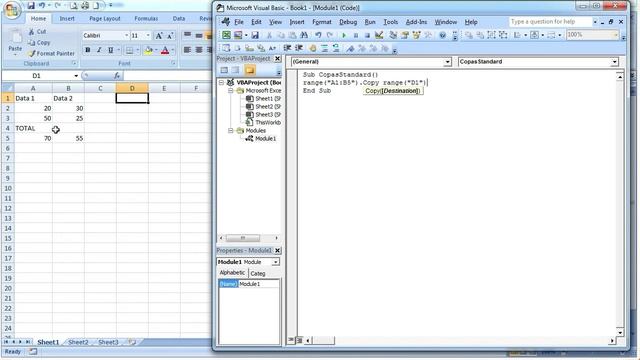Viewport: 640px width, 360px height.
Task: Click Cut in Excel Clipboard group
Action: click(x=38, y=31)
